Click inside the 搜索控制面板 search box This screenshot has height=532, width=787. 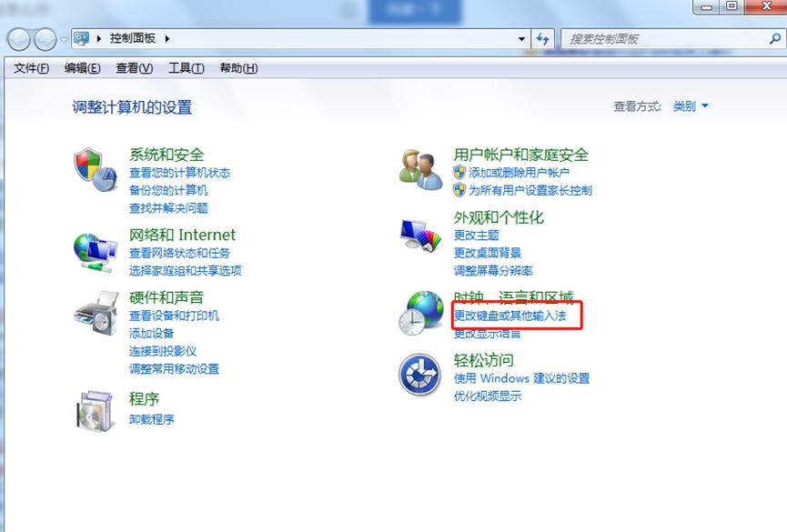(664, 39)
